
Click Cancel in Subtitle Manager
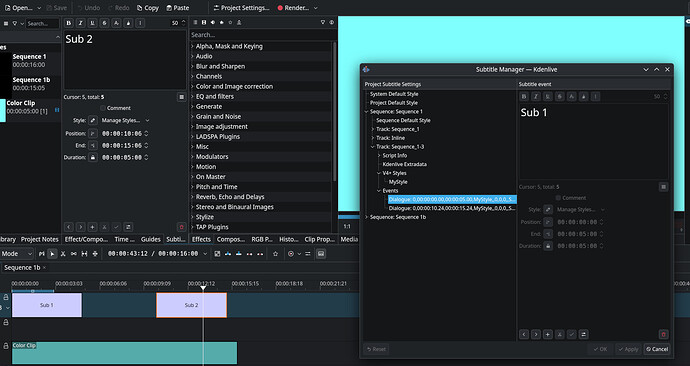657,349
